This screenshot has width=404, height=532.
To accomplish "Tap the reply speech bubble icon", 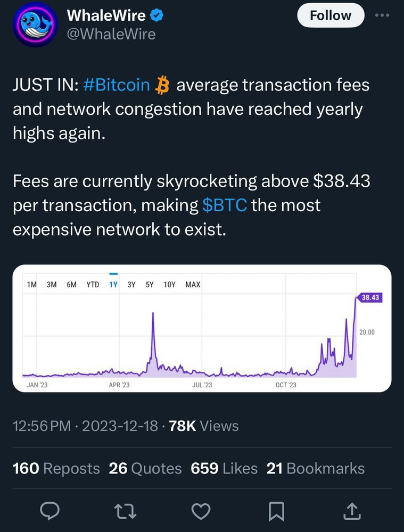I will (50, 512).
